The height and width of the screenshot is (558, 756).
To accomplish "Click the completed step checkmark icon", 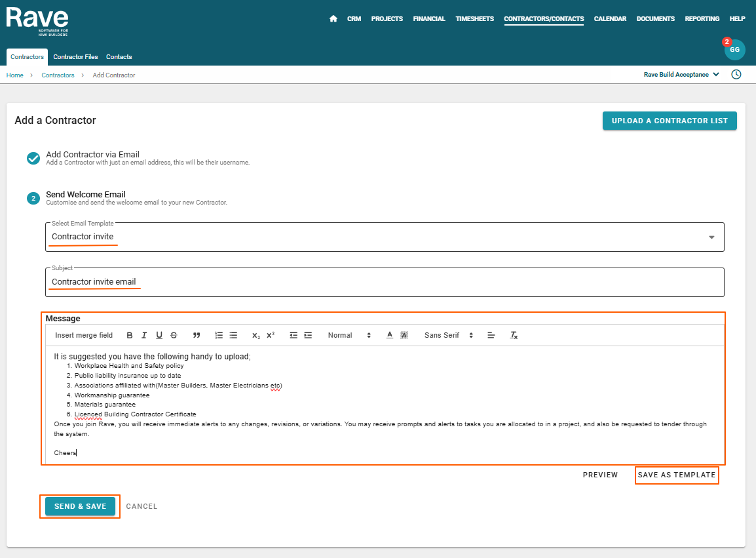I will pyautogui.click(x=33, y=158).
